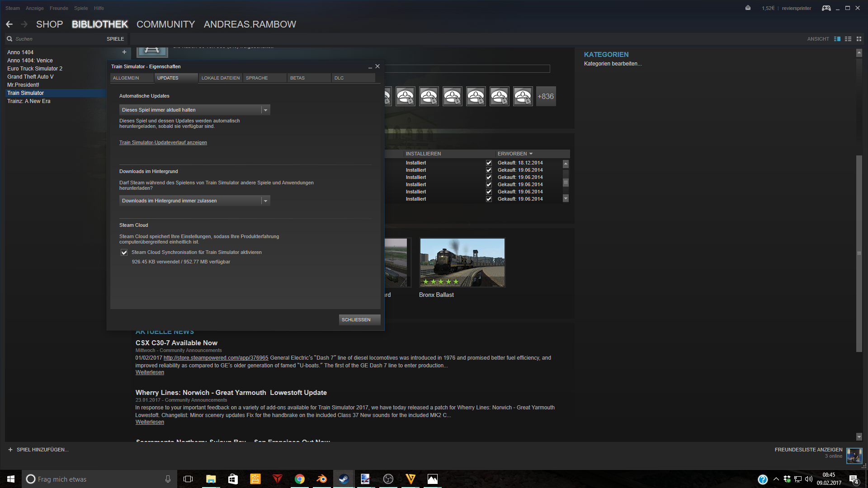This screenshot has width=868, height=488.
Task: Open Steam from the Windows taskbar
Action: coord(344,479)
